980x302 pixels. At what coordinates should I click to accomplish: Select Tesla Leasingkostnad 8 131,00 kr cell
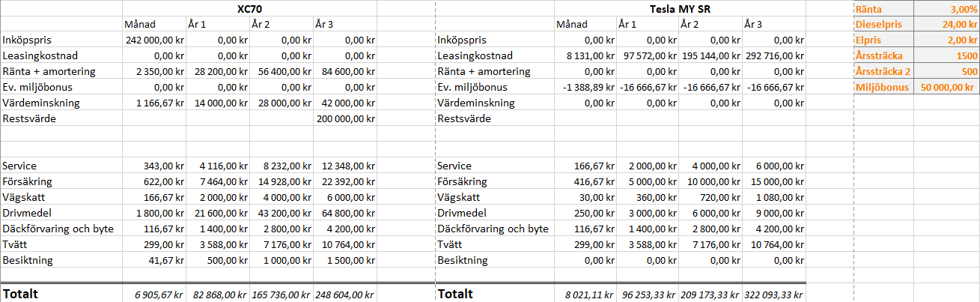click(x=585, y=55)
